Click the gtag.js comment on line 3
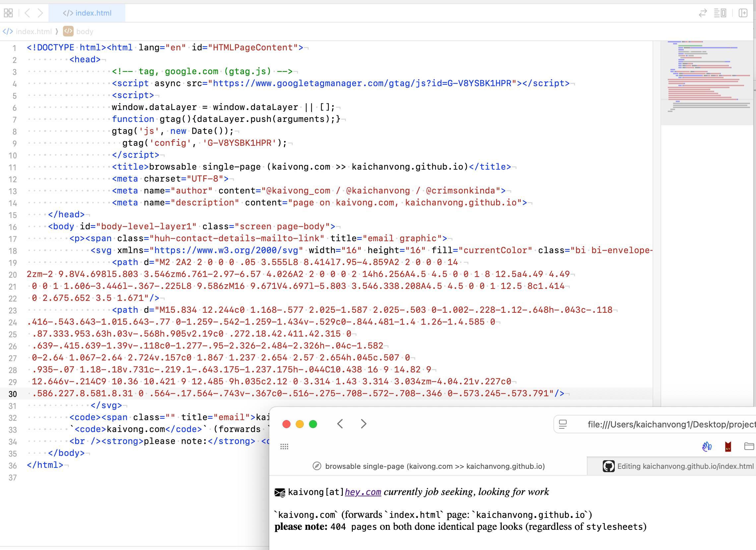Image resolution: width=756 pixels, height=550 pixels. pyautogui.click(x=202, y=72)
